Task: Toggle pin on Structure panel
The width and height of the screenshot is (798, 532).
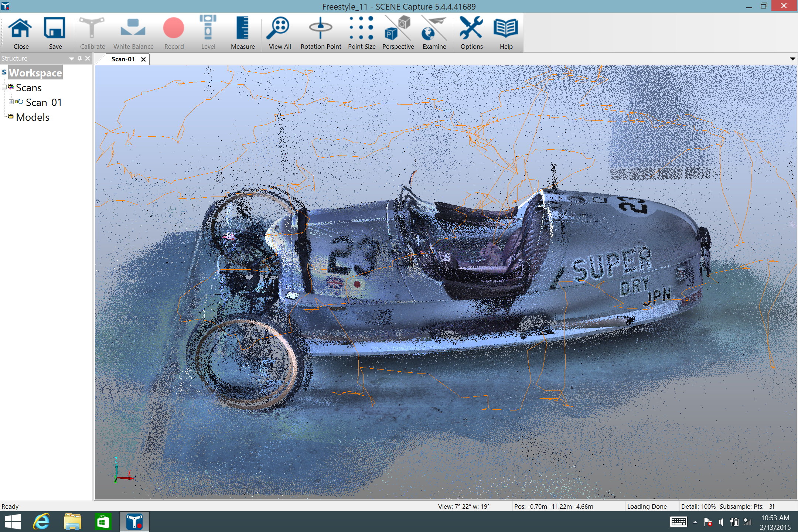Action: click(80, 58)
